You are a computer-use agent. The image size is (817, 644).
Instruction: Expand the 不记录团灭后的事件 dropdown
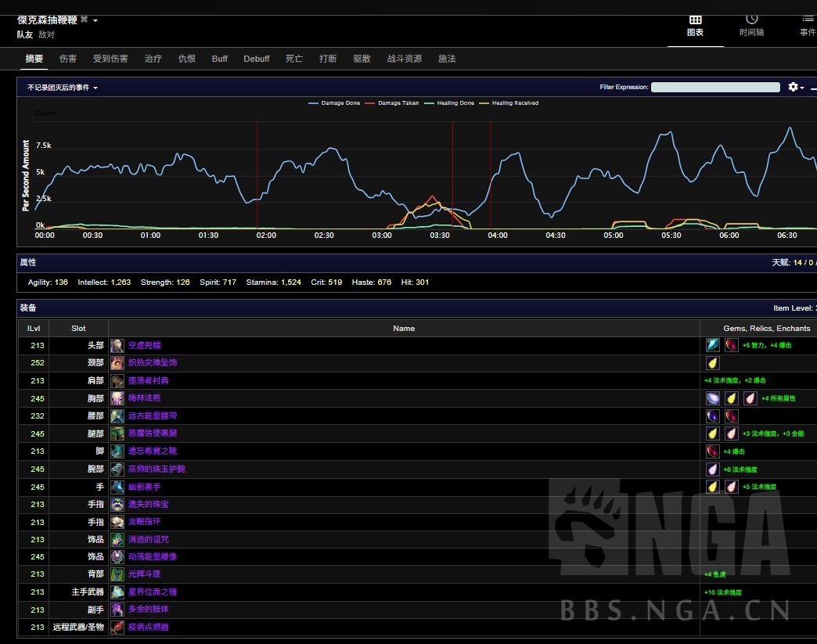(63, 88)
